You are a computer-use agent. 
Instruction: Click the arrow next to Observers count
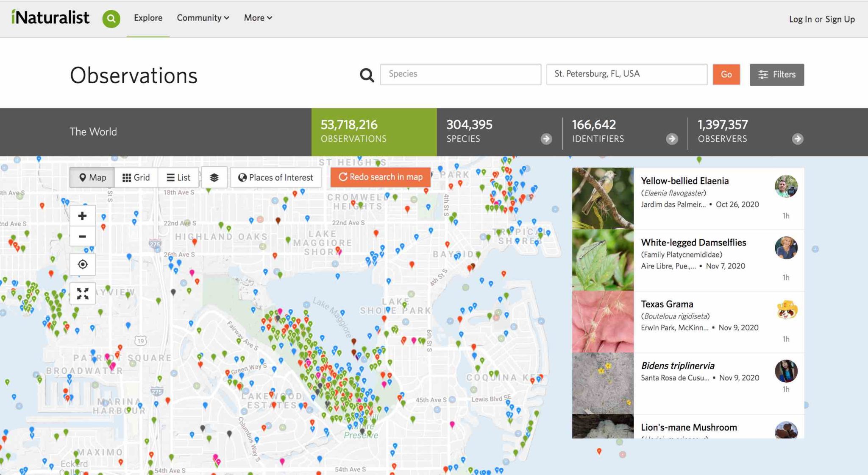[x=798, y=139]
